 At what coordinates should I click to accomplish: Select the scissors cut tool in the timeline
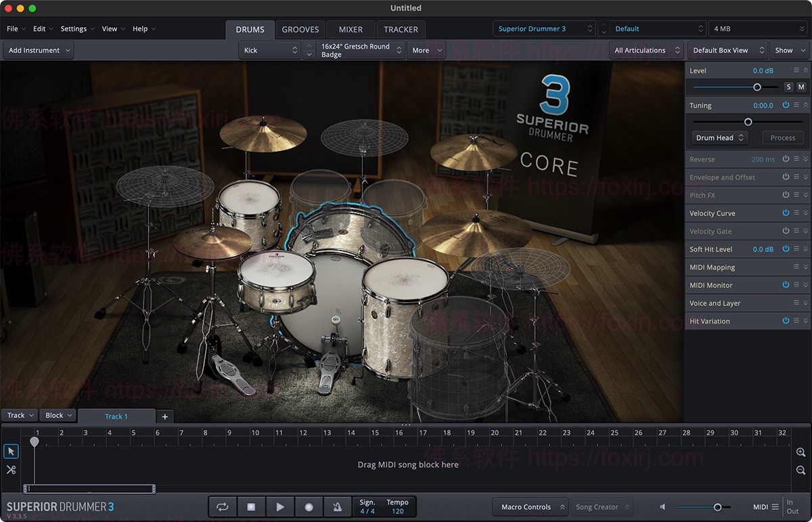pyautogui.click(x=11, y=469)
